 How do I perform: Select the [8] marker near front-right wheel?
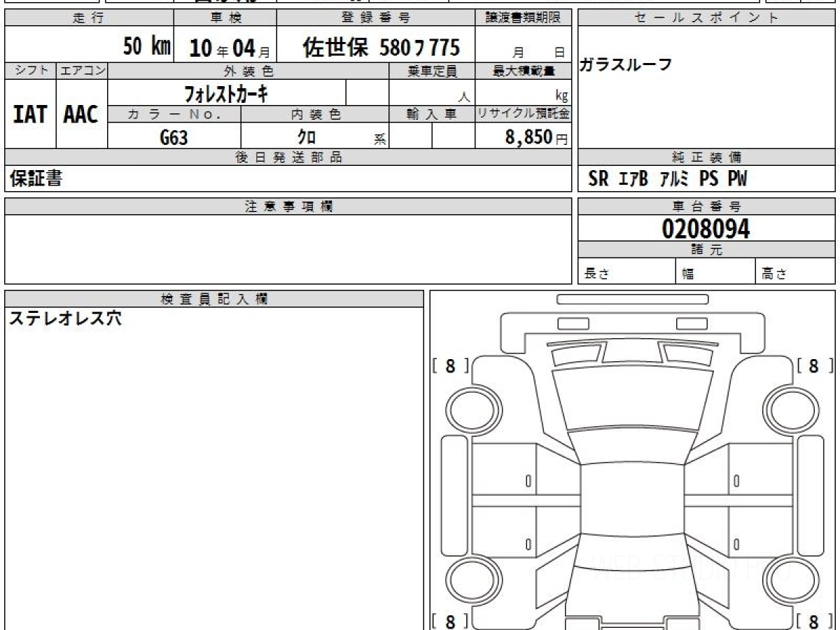[x=814, y=365]
